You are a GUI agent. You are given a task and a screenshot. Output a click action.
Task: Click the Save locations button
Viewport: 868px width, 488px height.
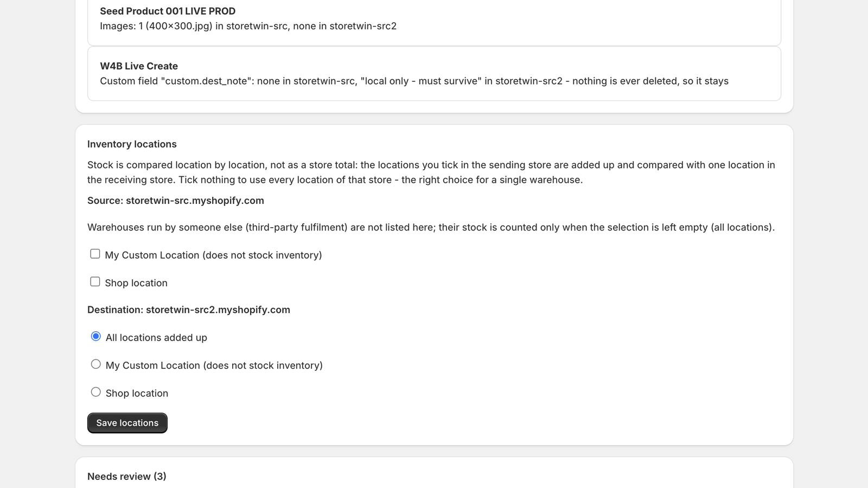point(127,423)
